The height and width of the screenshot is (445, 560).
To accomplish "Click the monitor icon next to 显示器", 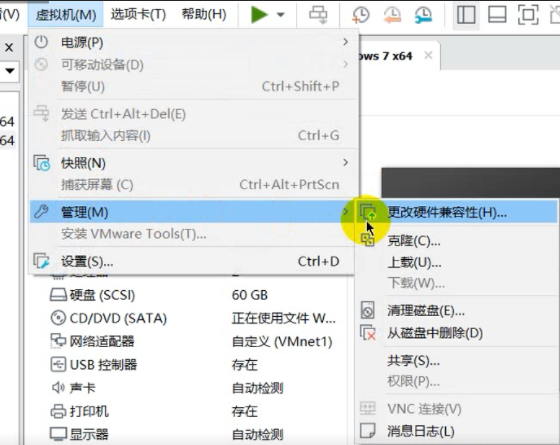I will coord(58,434).
